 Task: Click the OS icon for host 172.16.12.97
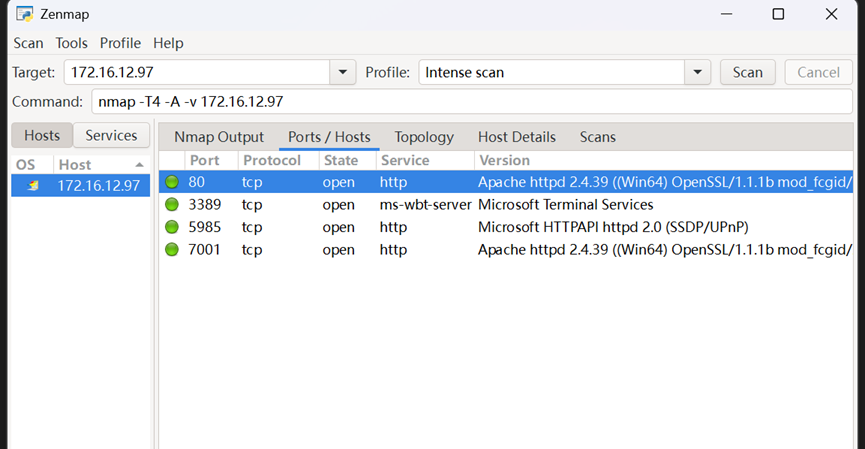(x=33, y=185)
